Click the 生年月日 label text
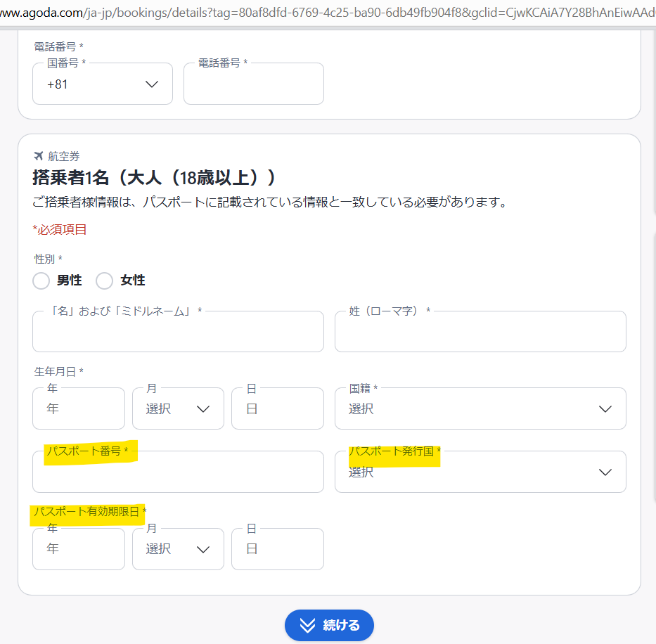This screenshot has width=656, height=644. 59,372
